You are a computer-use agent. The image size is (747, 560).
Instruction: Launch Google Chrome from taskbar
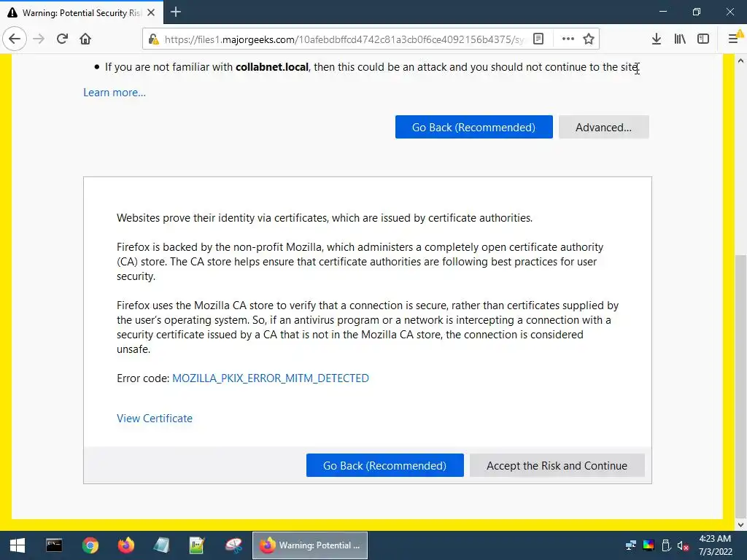90,545
